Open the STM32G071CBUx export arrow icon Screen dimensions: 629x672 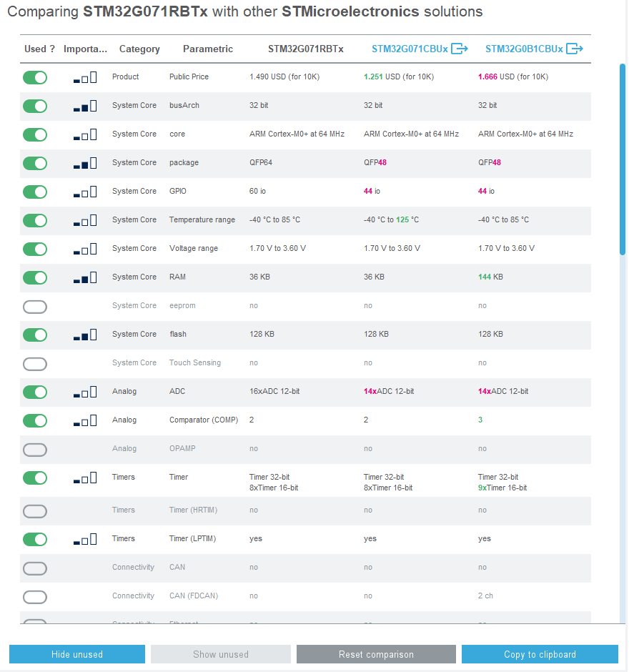(x=460, y=49)
